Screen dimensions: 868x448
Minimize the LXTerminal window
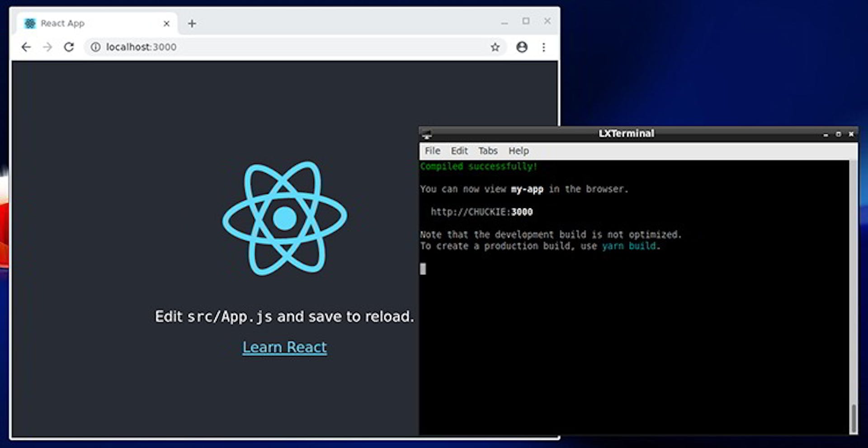point(826,134)
